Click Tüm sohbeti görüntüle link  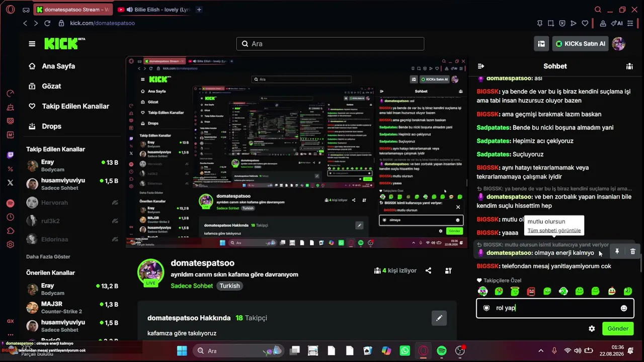pos(554,231)
